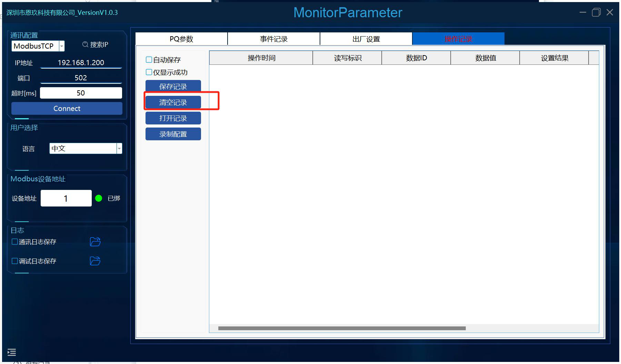Screen dimensions: 621x364
Task: Open the 语言 language dropdown
Action: tap(119, 149)
